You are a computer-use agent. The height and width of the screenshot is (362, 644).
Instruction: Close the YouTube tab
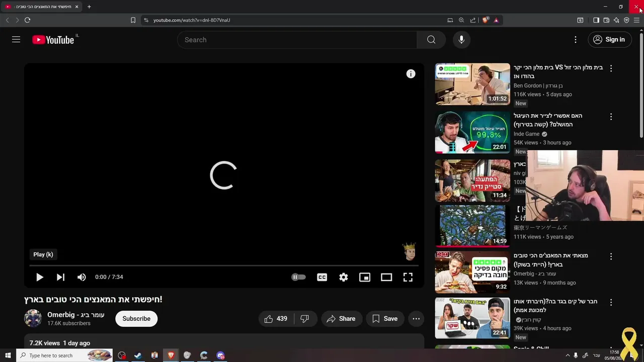tap(76, 7)
